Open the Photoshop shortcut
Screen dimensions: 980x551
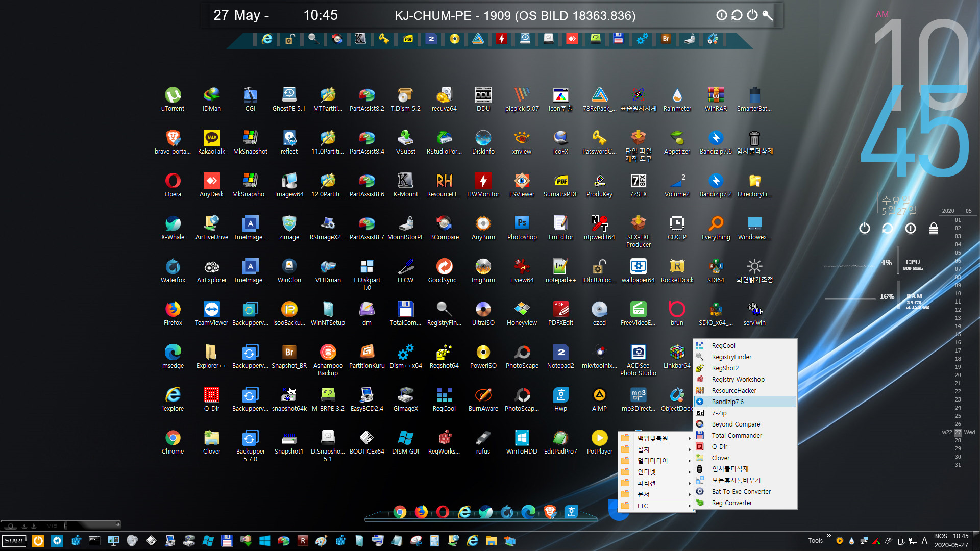(522, 228)
